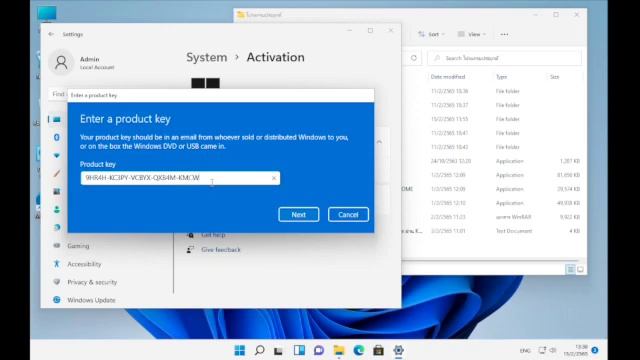Click the Windows Update icon
The height and width of the screenshot is (360, 640).
57,300
